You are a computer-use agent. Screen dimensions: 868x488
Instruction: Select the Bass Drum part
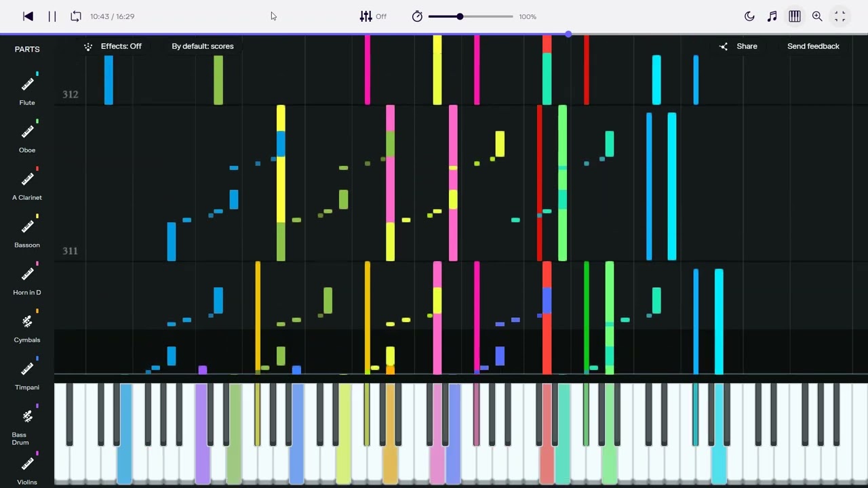pos(27,425)
